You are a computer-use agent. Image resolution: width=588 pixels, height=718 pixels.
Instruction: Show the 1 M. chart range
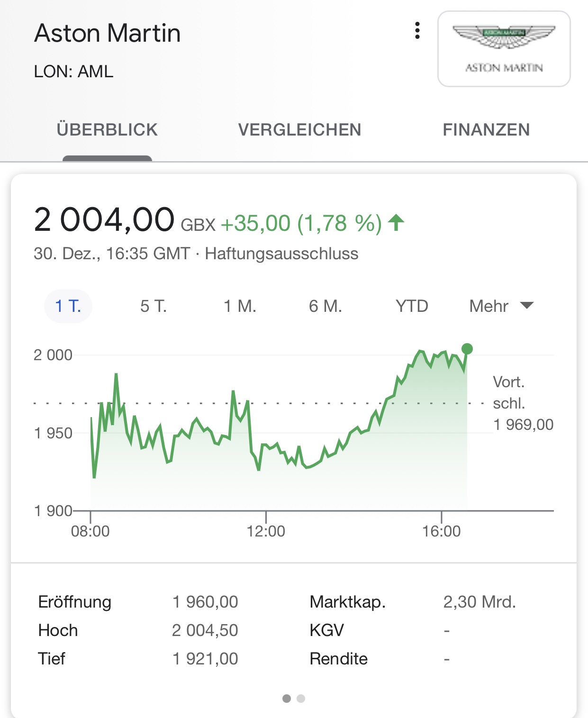point(240,306)
